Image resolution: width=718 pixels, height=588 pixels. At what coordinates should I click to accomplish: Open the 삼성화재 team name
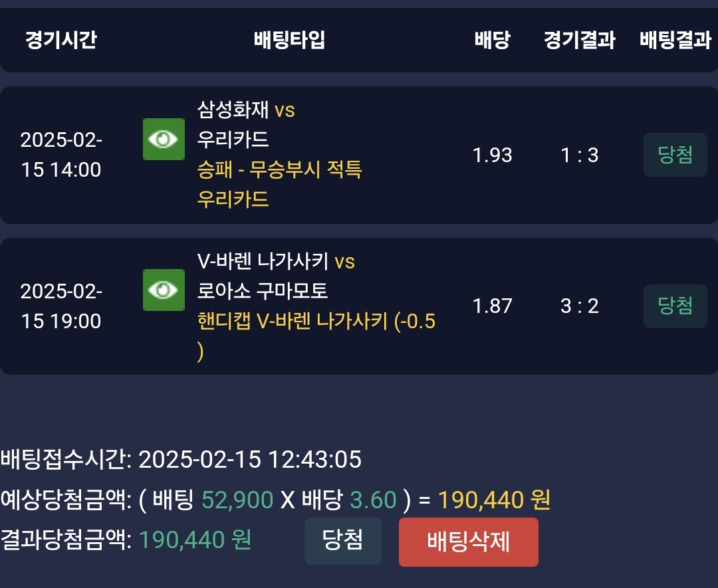click(233, 109)
